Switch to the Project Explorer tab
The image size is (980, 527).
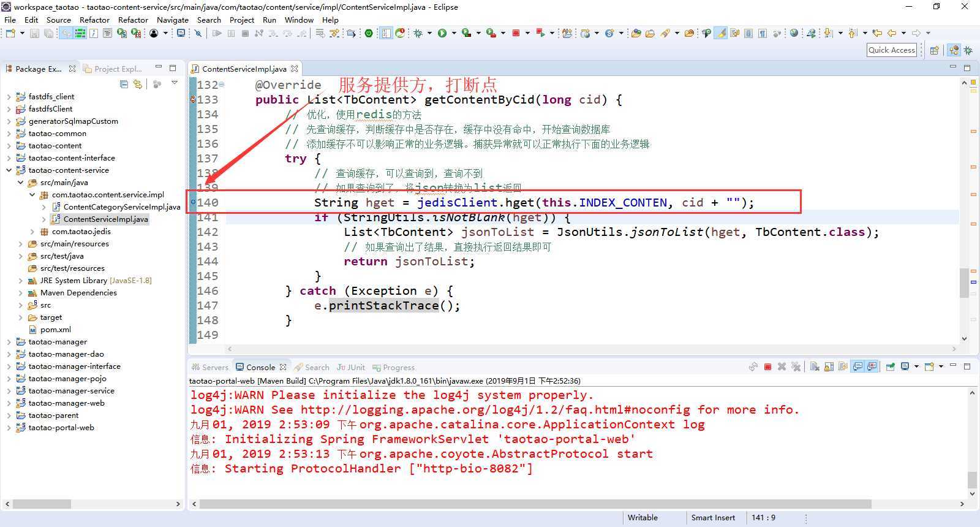pos(113,69)
